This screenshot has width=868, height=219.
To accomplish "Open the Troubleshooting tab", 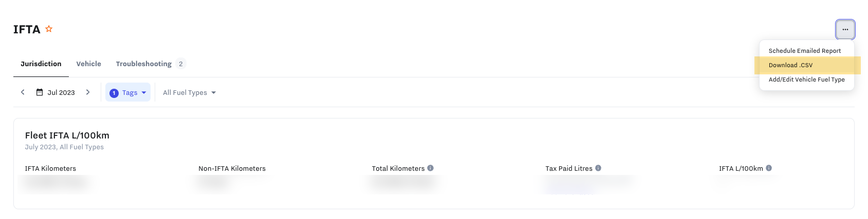I will click(144, 64).
